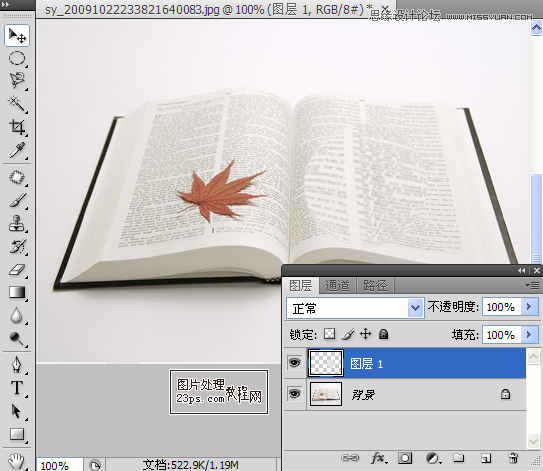
Task: Add a layer mask
Action: coord(405,458)
